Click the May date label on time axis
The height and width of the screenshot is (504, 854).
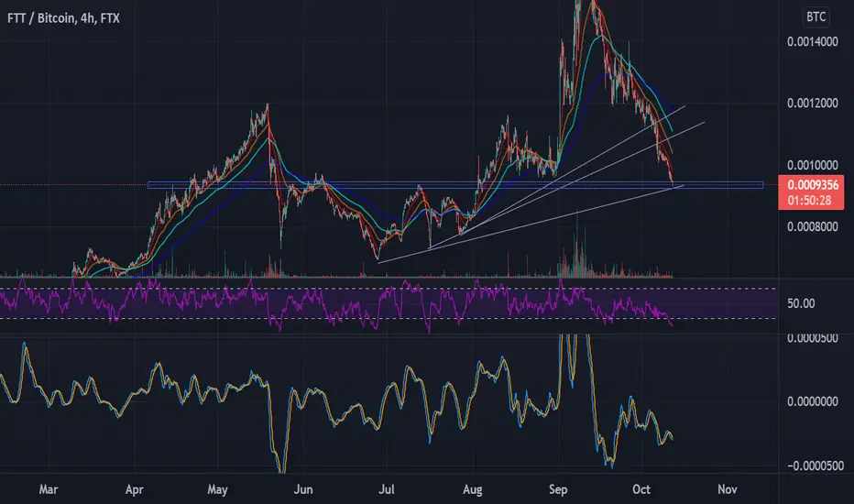click(217, 489)
